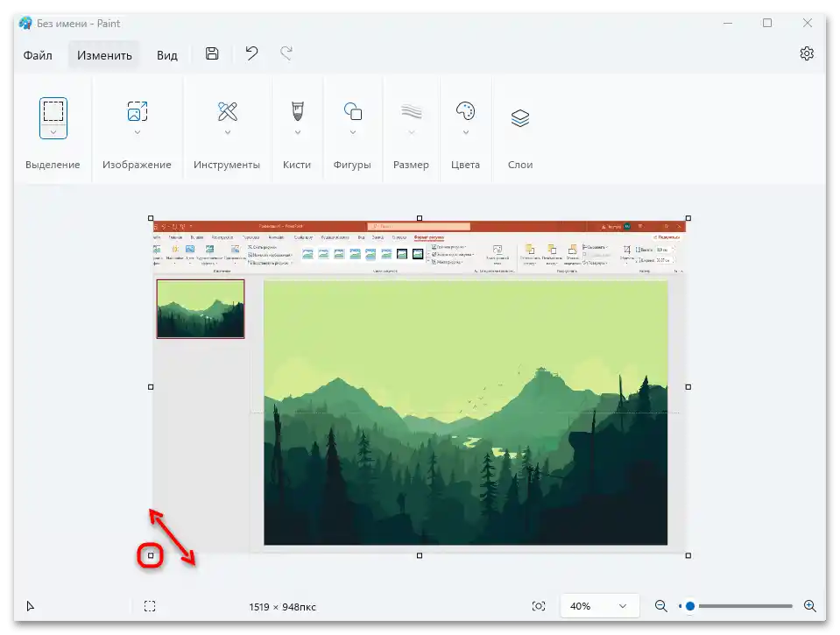Screen dimensions: 840x635
Task: Expand the Shapes group chevron
Action: pyautogui.click(x=353, y=132)
